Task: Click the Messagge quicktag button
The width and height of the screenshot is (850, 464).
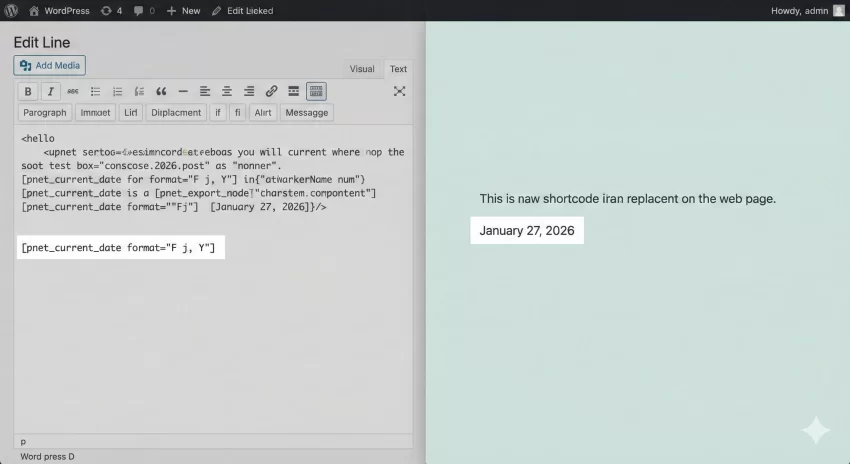Action: 307,113
